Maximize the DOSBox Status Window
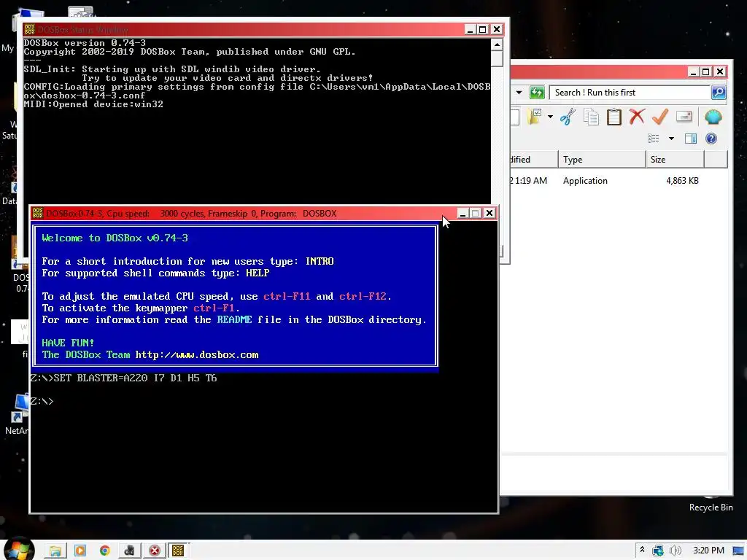 pyautogui.click(x=483, y=29)
